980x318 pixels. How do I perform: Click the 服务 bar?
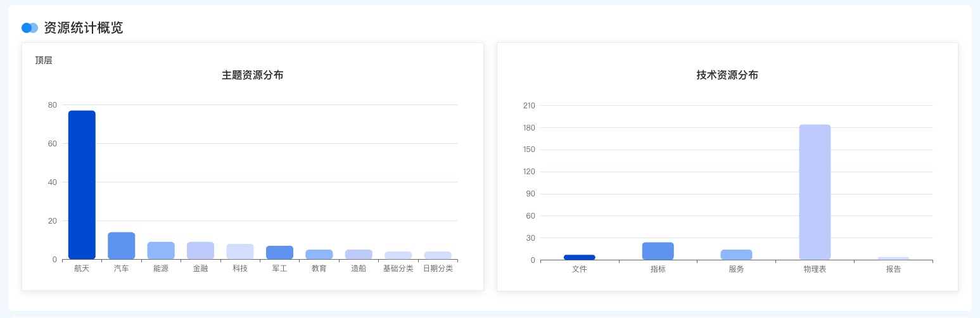736,255
